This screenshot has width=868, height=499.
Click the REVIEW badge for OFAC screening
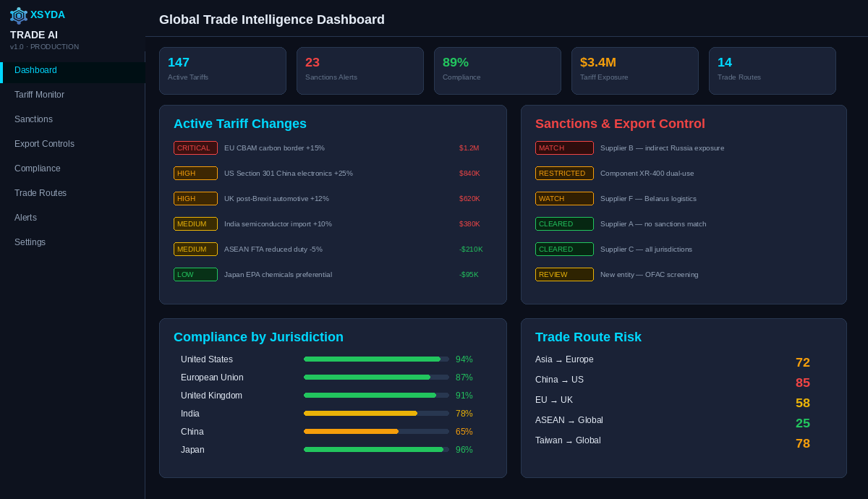pyautogui.click(x=564, y=274)
